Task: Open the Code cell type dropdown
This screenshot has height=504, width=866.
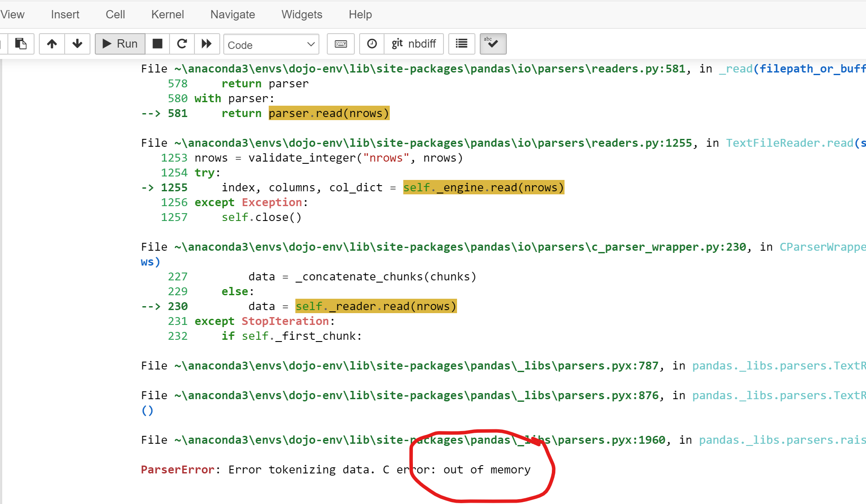Action: tap(271, 45)
